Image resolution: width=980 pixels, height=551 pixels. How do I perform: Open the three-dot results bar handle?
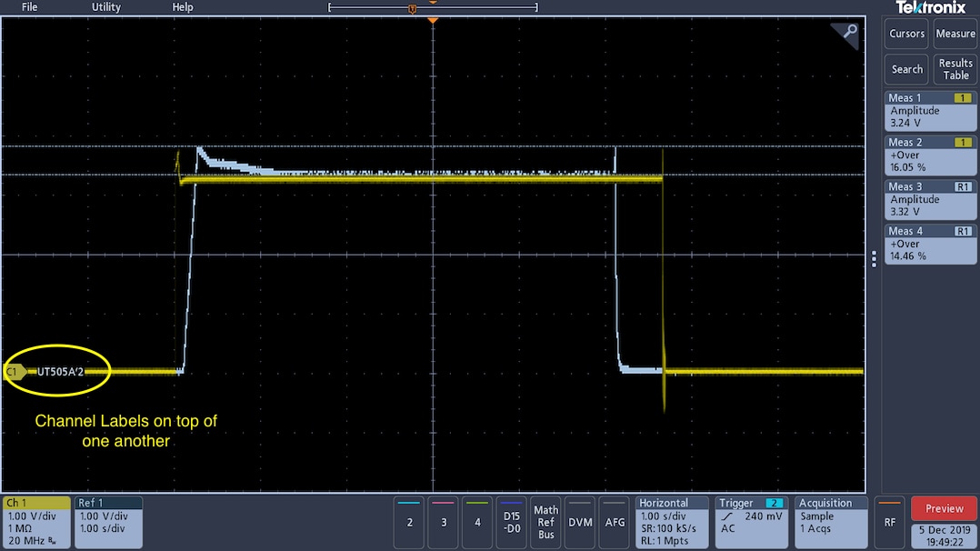[874, 259]
